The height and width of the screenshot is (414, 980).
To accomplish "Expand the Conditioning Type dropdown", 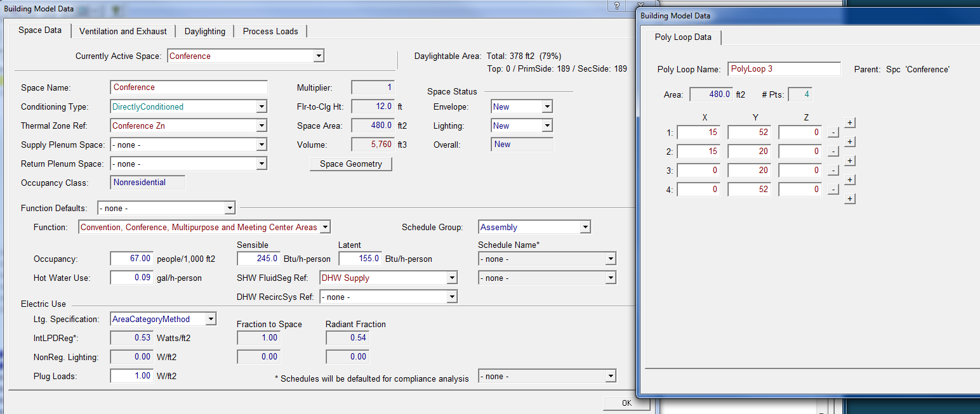I will point(262,107).
